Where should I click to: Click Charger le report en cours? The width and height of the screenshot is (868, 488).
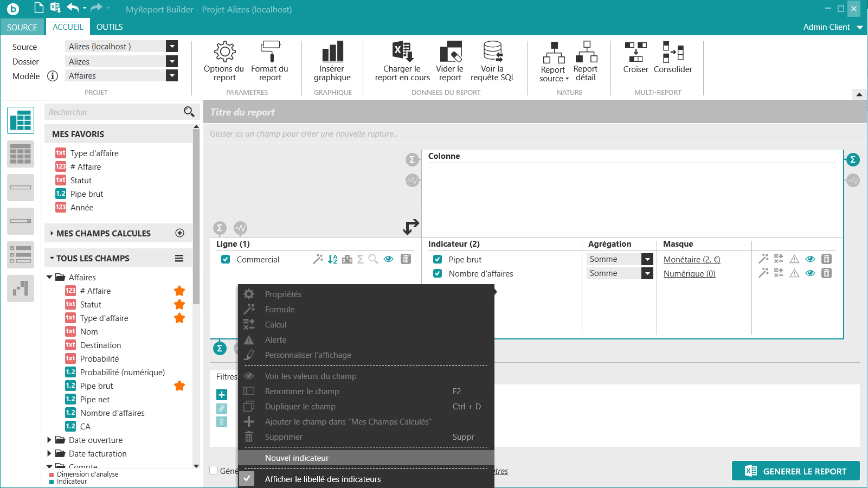[402, 61]
